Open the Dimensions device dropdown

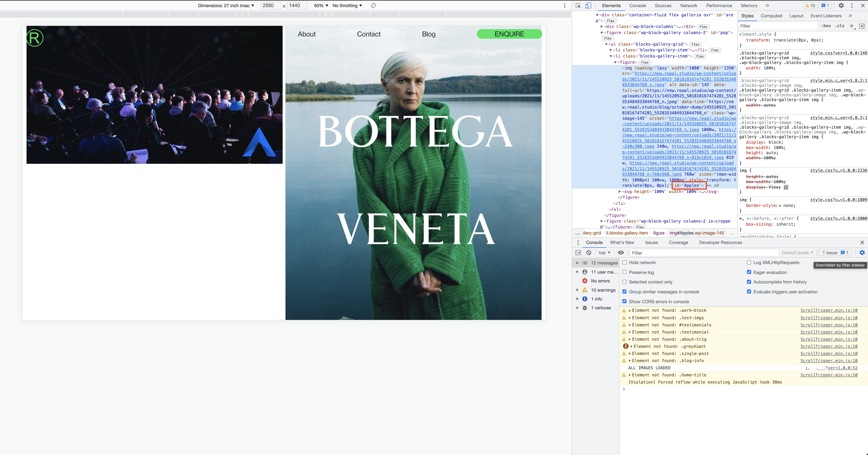click(226, 6)
